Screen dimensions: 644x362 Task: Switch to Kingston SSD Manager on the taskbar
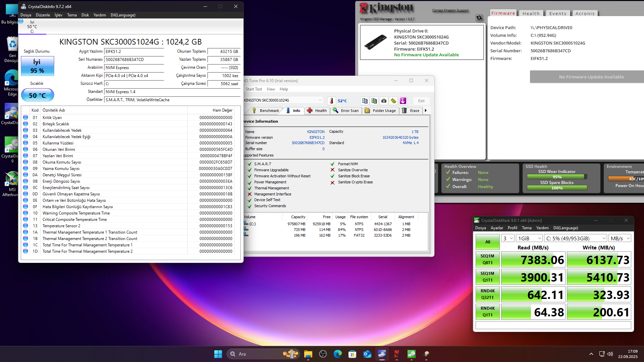(396, 354)
